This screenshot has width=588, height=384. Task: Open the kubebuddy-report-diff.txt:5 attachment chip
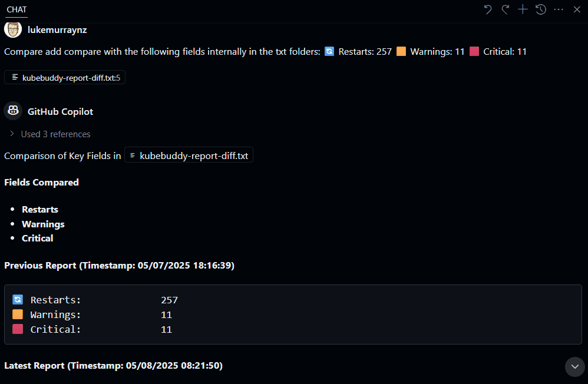(x=65, y=78)
